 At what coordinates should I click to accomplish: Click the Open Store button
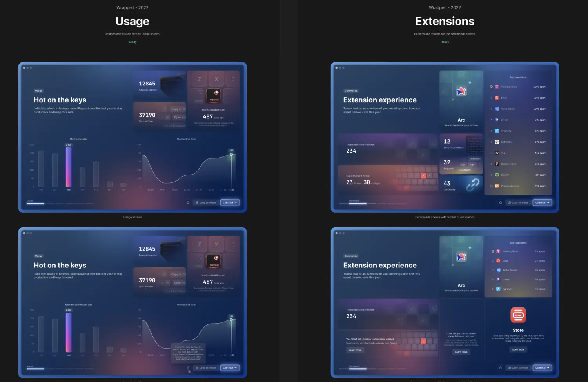518,349
